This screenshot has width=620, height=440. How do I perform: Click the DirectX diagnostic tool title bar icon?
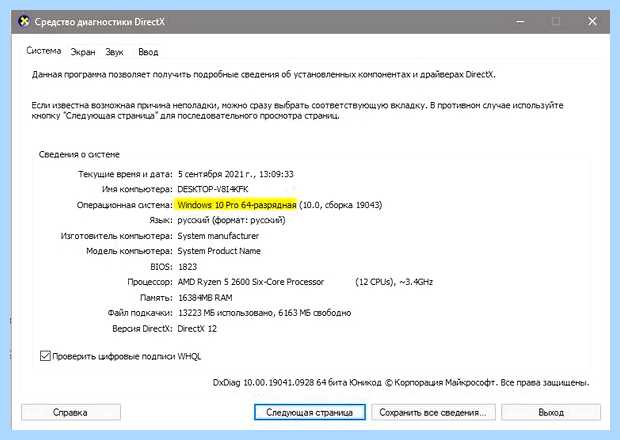tap(24, 21)
